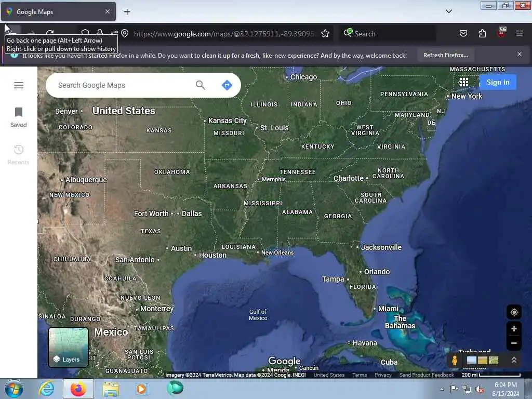Click the United States footer link

[329, 375]
